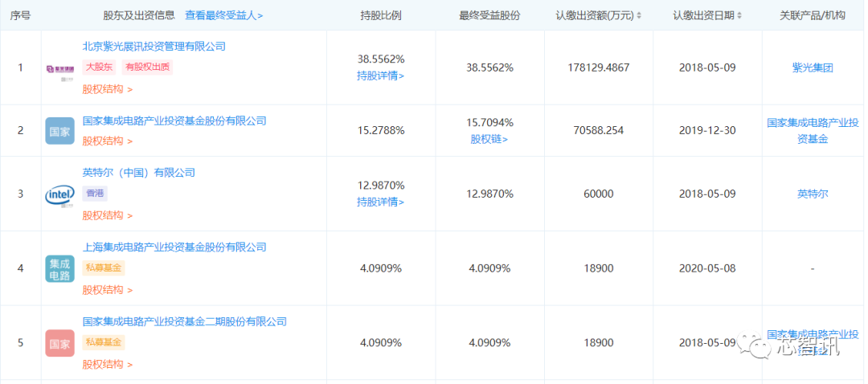The width and height of the screenshot is (868, 384).
Task: Click the red 国家 logo in row 5
Action: [59, 343]
